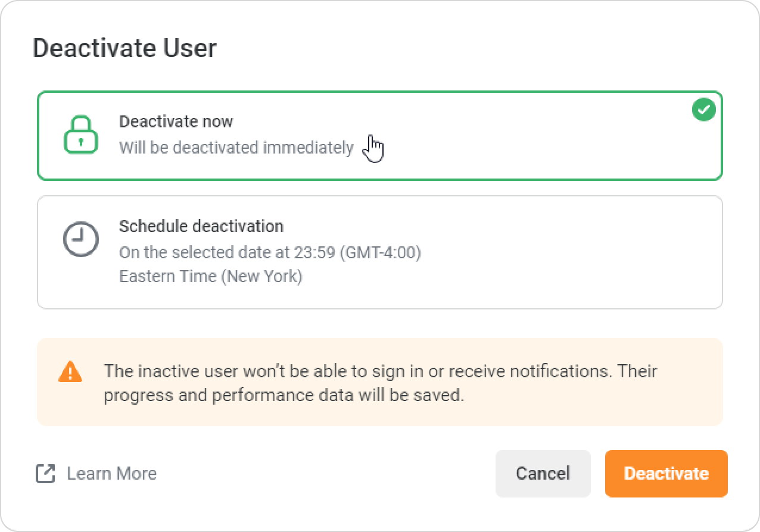Screen dimensions: 760x532
Task: Click the "On the selected date at 23:59" text
Action: 228,252
